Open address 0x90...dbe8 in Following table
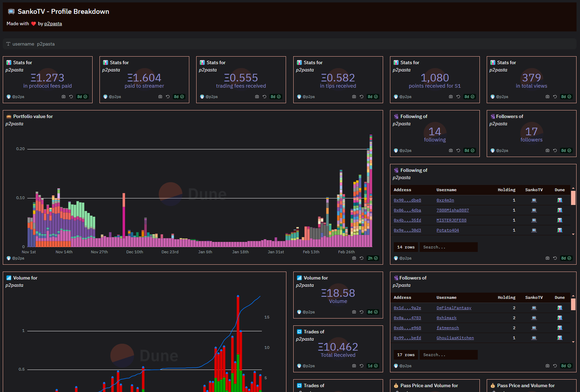This screenshot has height=392, width=580. (x=407, y=200)
